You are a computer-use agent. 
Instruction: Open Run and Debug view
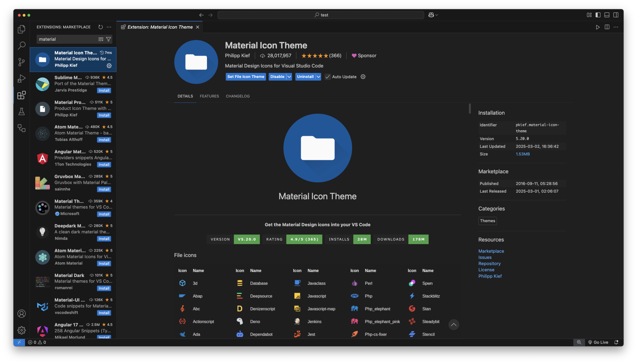[x=21, y=79]
